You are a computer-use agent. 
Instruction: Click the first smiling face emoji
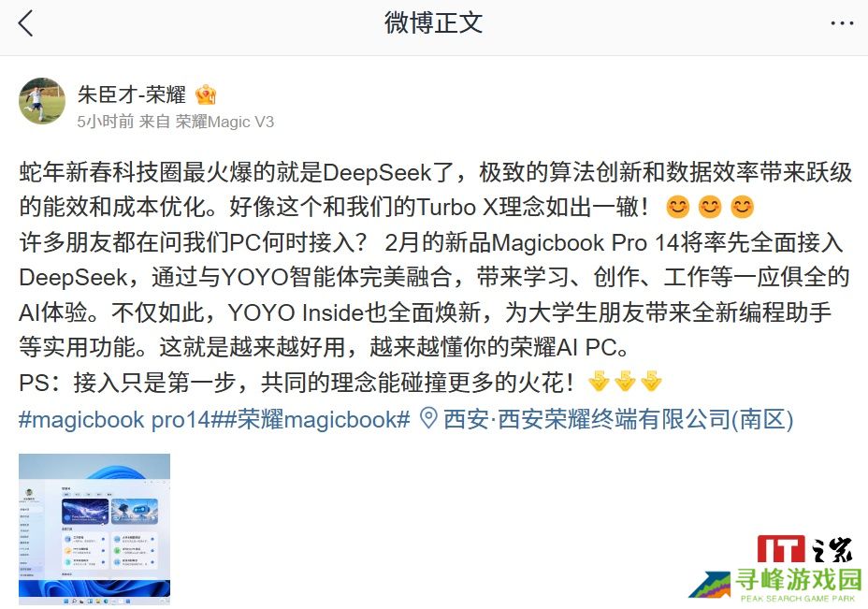coord(677,207)
